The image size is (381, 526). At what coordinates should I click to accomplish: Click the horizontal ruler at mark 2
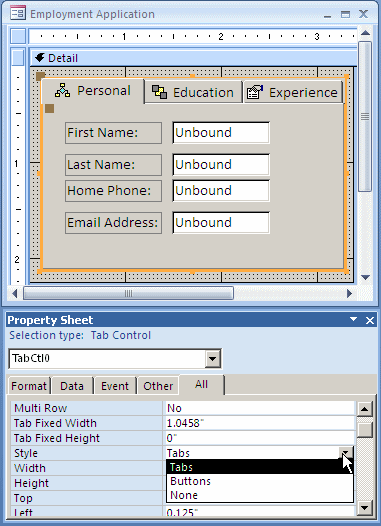tap(220, 36)
